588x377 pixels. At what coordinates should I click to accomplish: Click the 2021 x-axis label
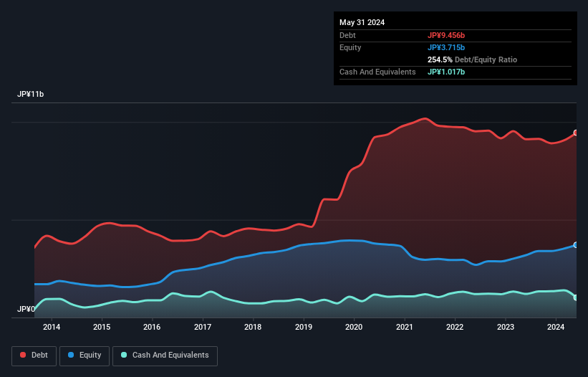404,327
